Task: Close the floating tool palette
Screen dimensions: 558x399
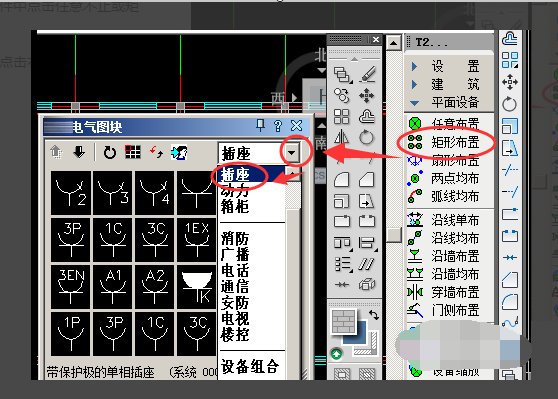Action: coord(376,40)
